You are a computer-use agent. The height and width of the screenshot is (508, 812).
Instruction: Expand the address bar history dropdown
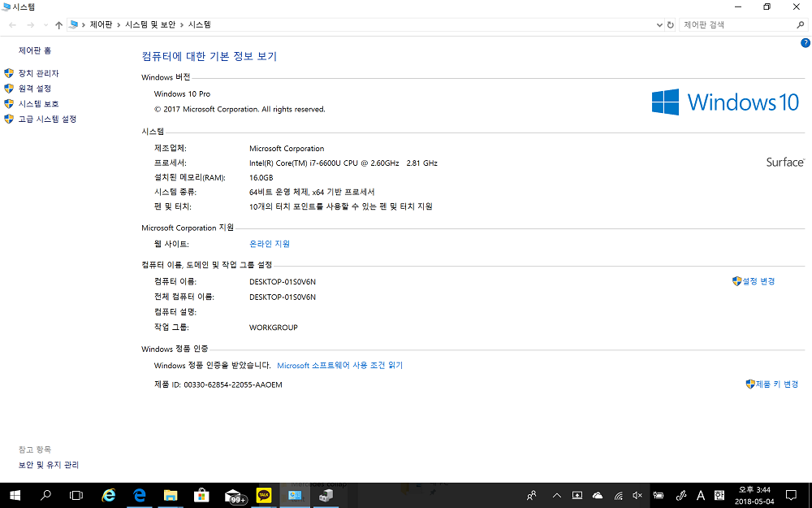point(659,25)
